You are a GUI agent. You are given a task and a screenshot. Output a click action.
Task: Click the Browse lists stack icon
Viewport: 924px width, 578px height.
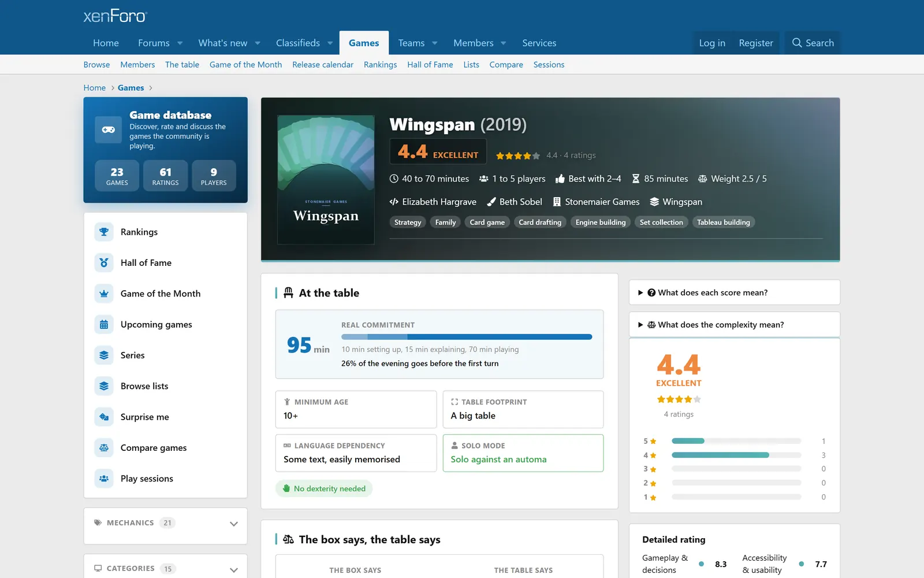click(104, 386)
